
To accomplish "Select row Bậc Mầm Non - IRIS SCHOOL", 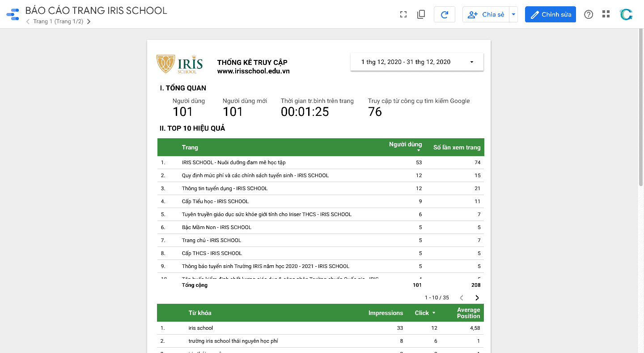I will (x=320, y=227).
